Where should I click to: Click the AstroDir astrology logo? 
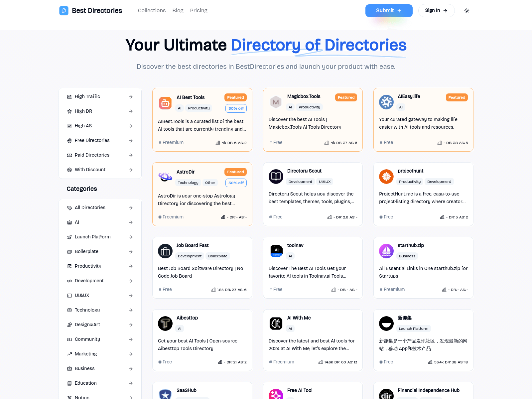(x=165, y=178)
